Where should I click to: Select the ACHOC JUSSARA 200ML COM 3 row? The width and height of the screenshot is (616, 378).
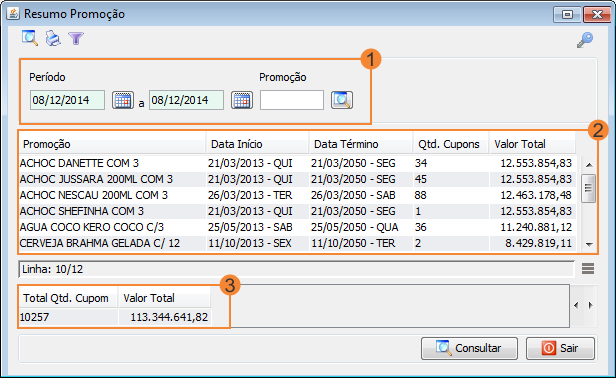297,179
